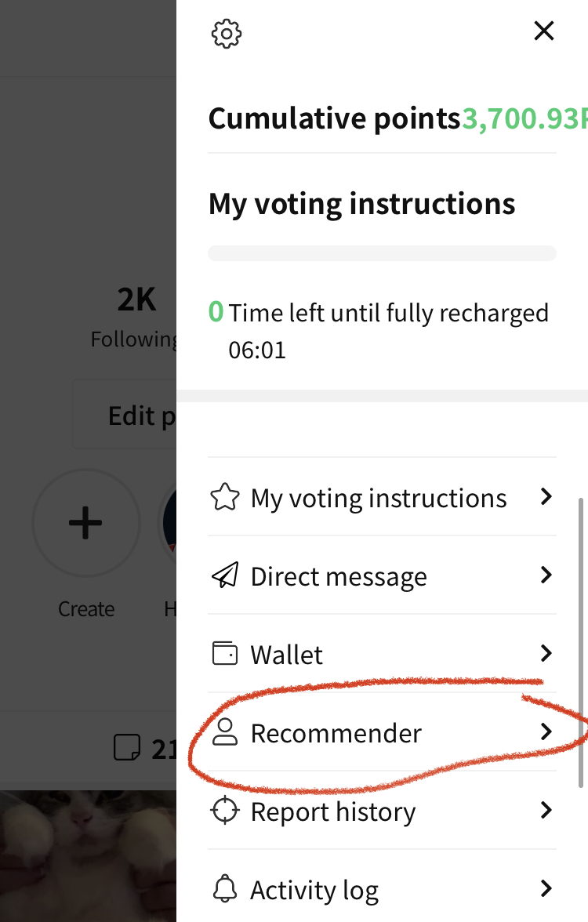Expand the Wallet row chevron arrow
588x922 pixels.
(546, 654)
